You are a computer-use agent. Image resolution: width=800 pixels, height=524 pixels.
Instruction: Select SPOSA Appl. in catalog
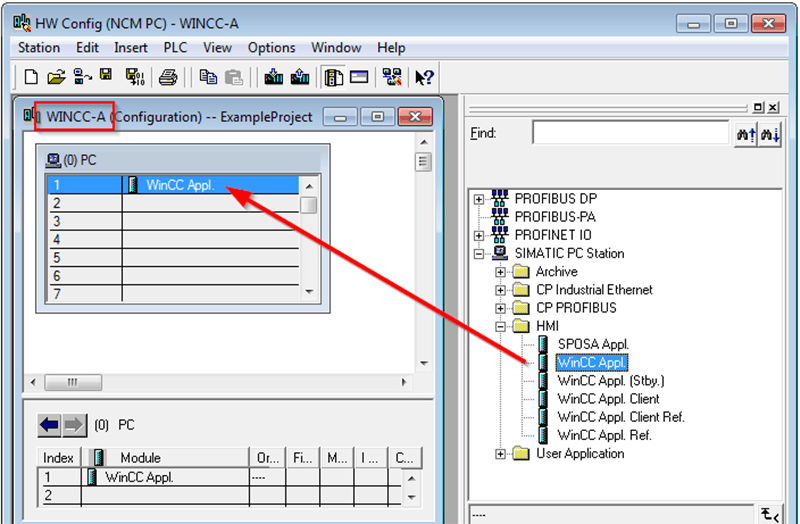(593, 344)
